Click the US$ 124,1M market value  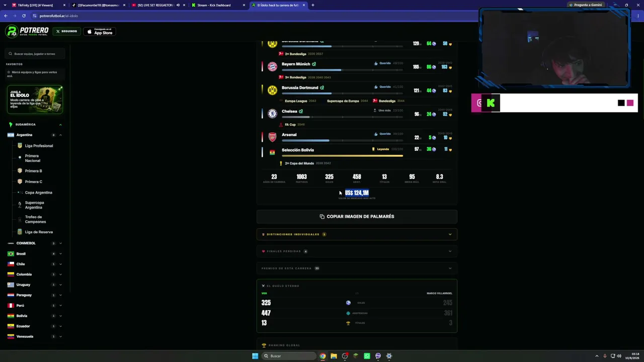[x=357, y=193]
